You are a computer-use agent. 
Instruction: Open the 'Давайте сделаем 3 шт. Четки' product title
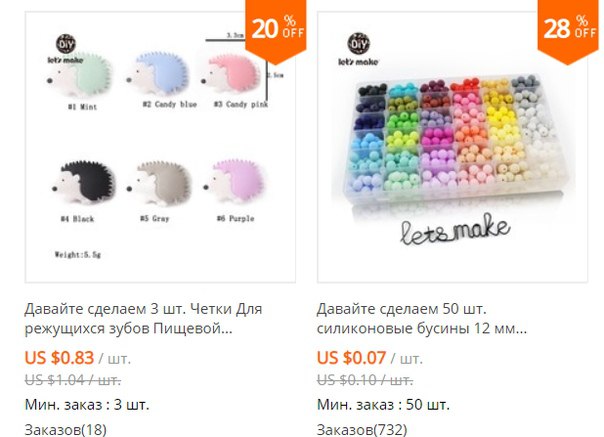[x=143, y=319]
